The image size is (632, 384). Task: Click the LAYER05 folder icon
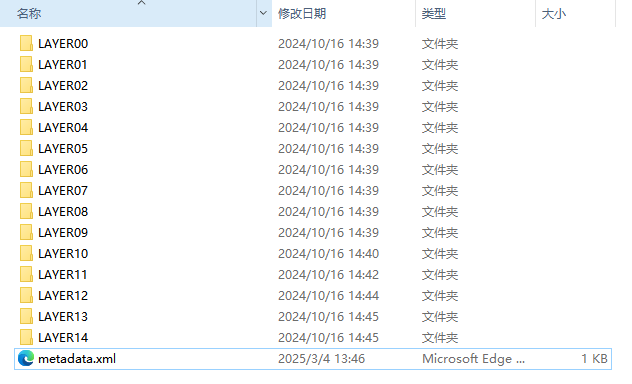[x=26, y=148]
